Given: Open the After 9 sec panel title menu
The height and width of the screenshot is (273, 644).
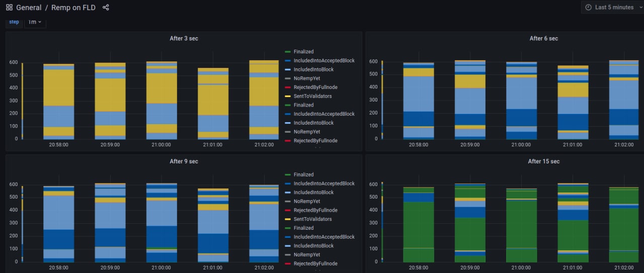Looking at the screenshot, I should [184, 161].
